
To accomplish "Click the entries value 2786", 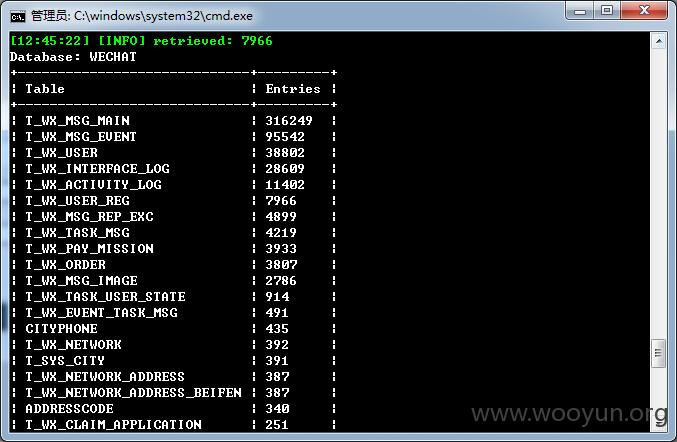I will (281, 281).
